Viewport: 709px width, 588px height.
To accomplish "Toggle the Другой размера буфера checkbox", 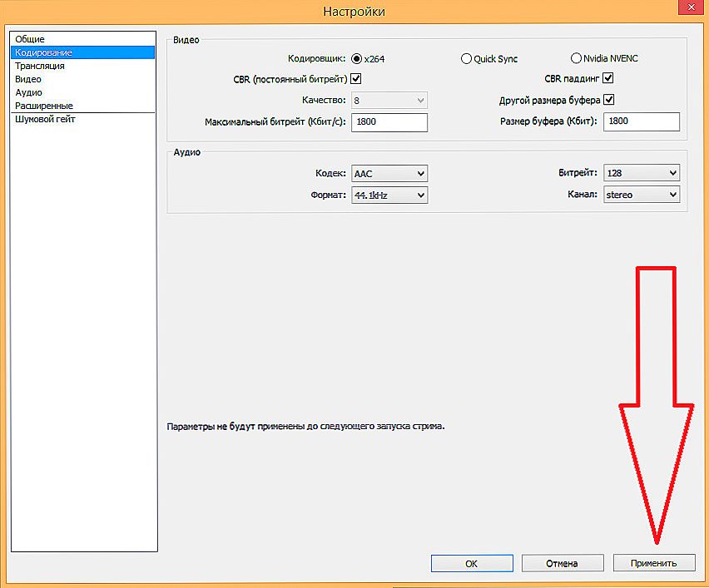I will [x=609, y=100].
